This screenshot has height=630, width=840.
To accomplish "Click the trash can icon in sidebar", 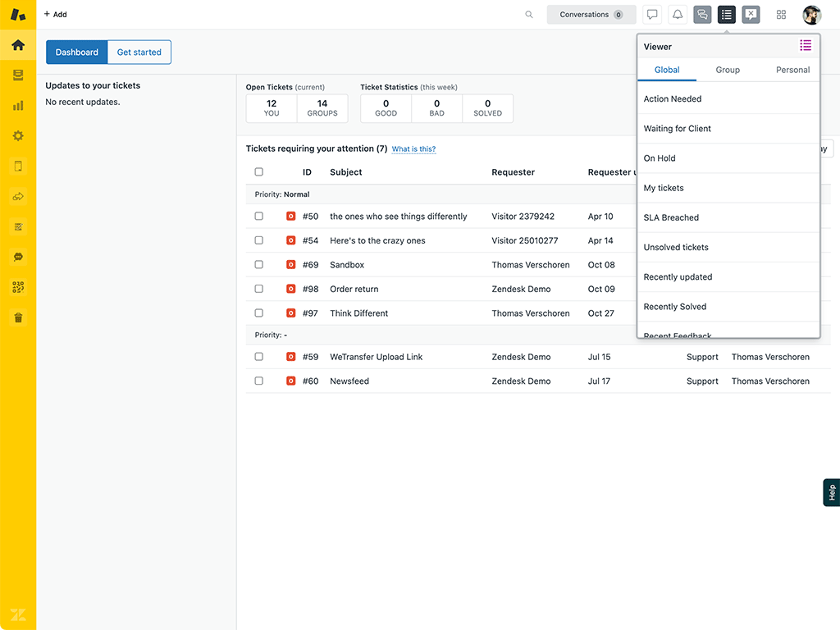I will tap(18, 317).
